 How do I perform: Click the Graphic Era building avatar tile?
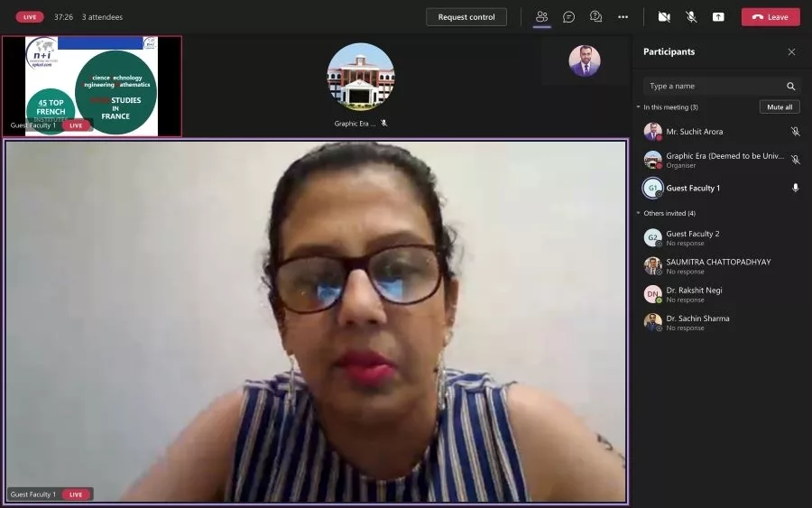pyautogui.click(x=361, y=77)
